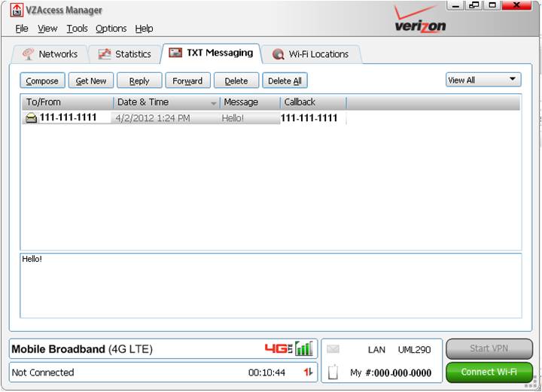
Task: Click the TXT Messaging tab icon
Action: click(175, 53)
